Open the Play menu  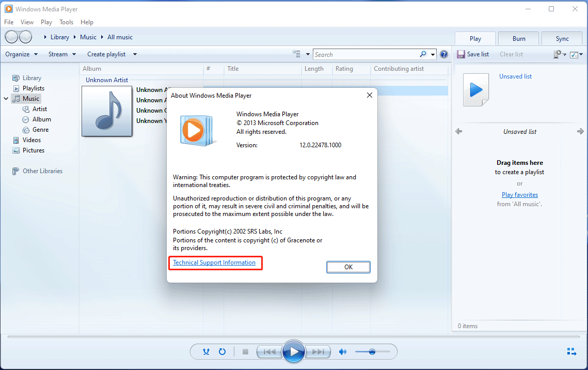coord(46,22)
